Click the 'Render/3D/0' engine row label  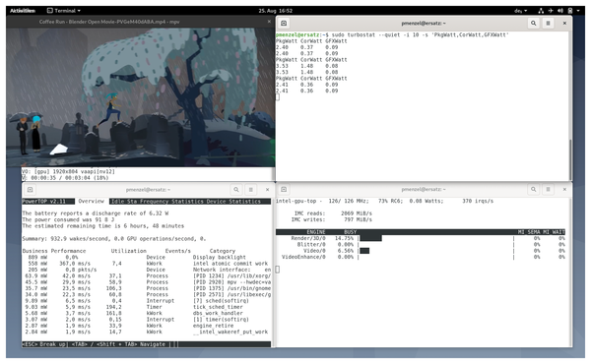(308, 238)
